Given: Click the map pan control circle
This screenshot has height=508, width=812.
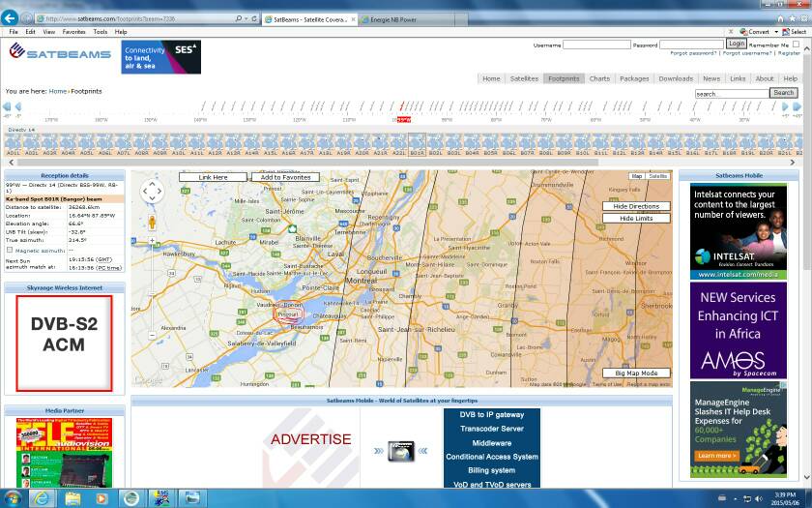Looking at the screenshot, I should pyautogui.click(x=152, y=192).
